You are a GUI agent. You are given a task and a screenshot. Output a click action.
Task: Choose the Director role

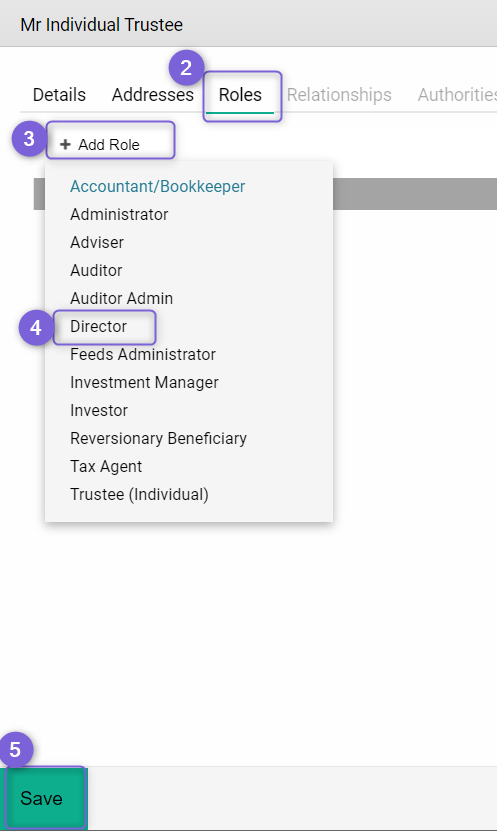99,326
